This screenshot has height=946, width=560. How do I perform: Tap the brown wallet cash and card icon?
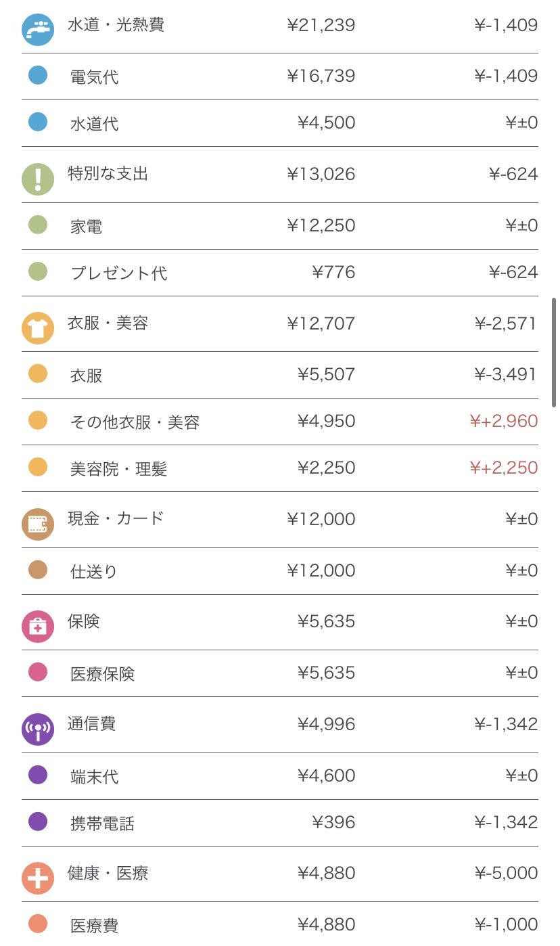pos(37,524)
